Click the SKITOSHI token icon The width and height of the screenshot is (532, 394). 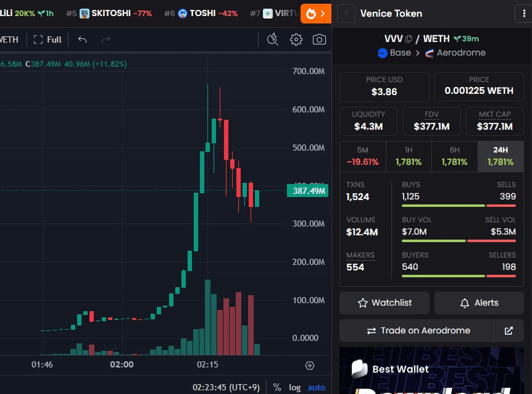(x=84, y=14)
